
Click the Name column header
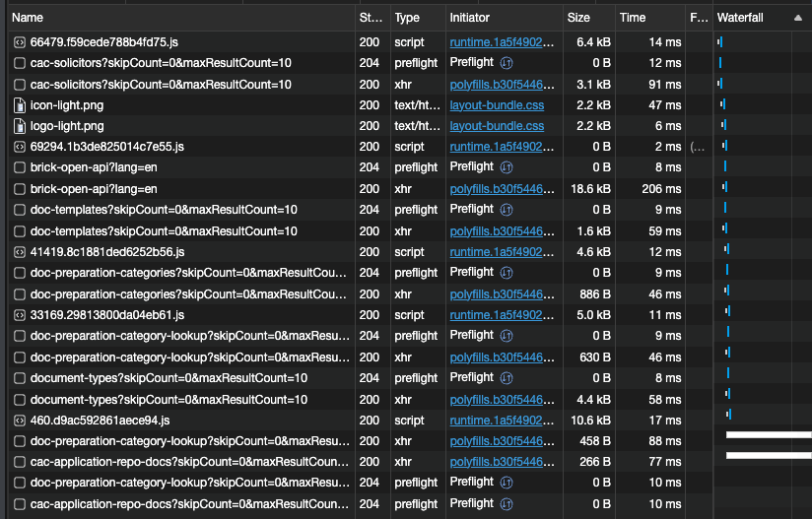click(28, 18)
